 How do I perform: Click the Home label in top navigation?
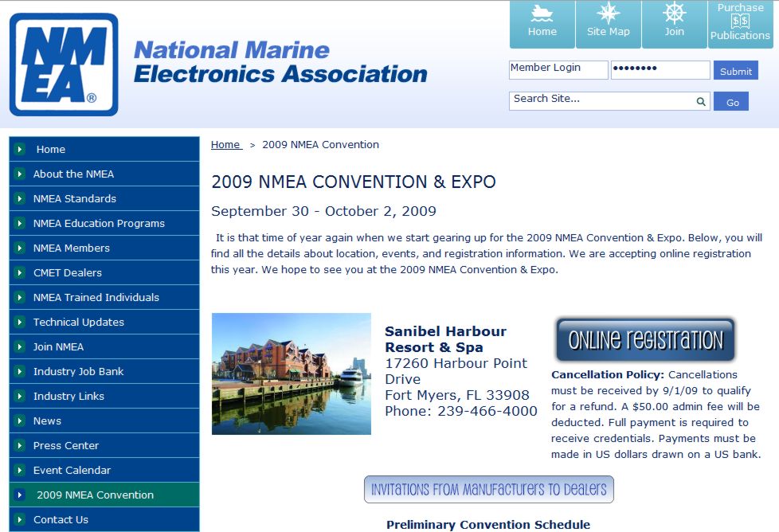pyautogui.click(x=542, y=31)
